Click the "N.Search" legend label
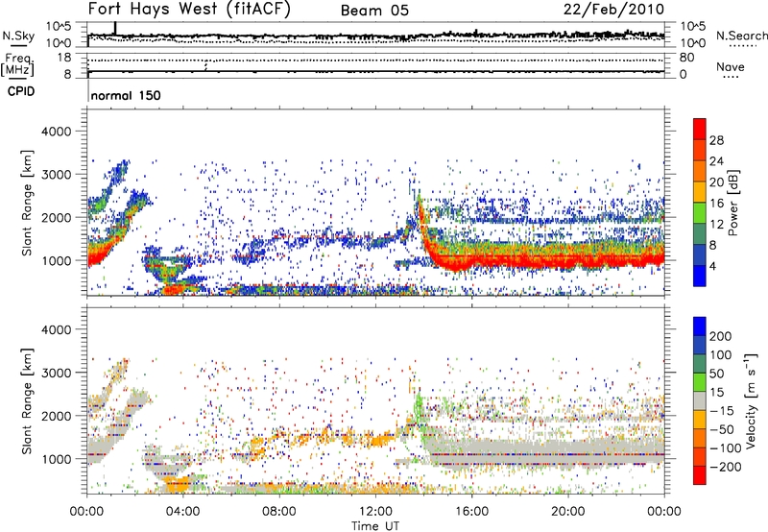 click(x=742, y=36)
